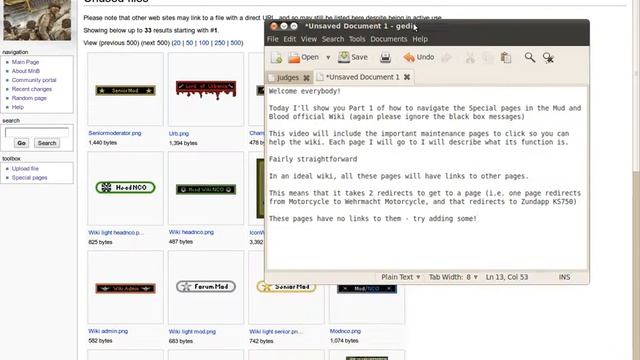Open the Modnco.png file link
Screen dimensions: 640x360
(x=345, y=331)
